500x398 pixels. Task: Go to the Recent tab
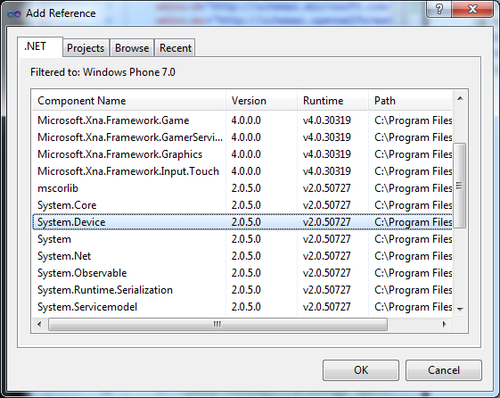point(175,48)
